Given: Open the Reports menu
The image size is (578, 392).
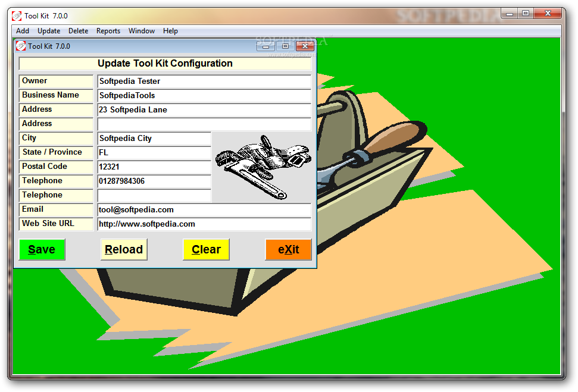Looking at the screenshot, I should pos(108,31).
